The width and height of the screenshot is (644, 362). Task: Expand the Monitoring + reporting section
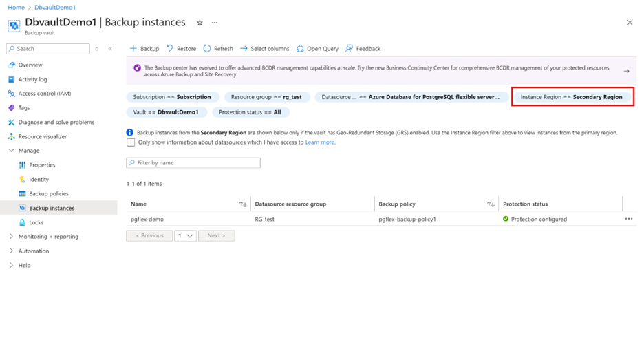tap(11, 236)
